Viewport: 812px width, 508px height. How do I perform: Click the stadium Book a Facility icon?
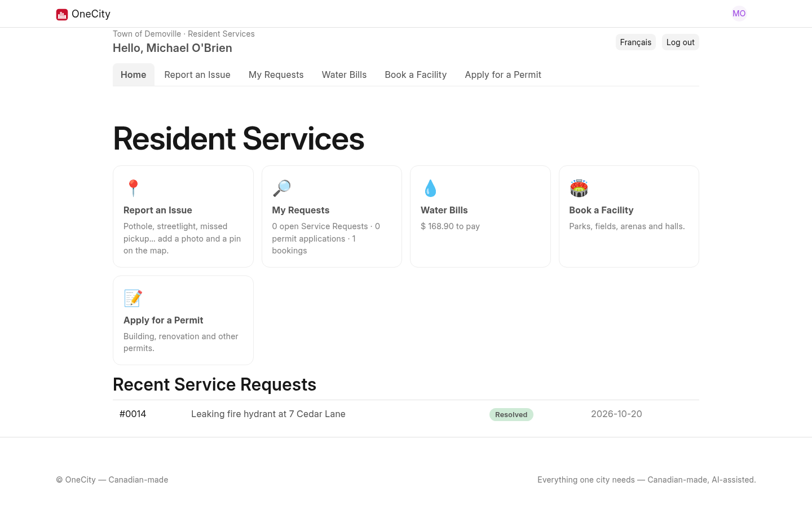579,188
